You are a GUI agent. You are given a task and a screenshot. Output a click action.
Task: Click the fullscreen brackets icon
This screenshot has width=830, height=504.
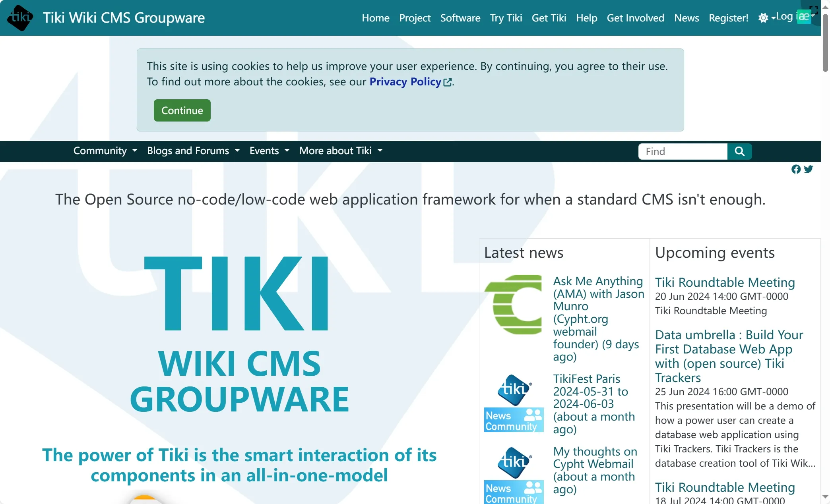point(813,10)
